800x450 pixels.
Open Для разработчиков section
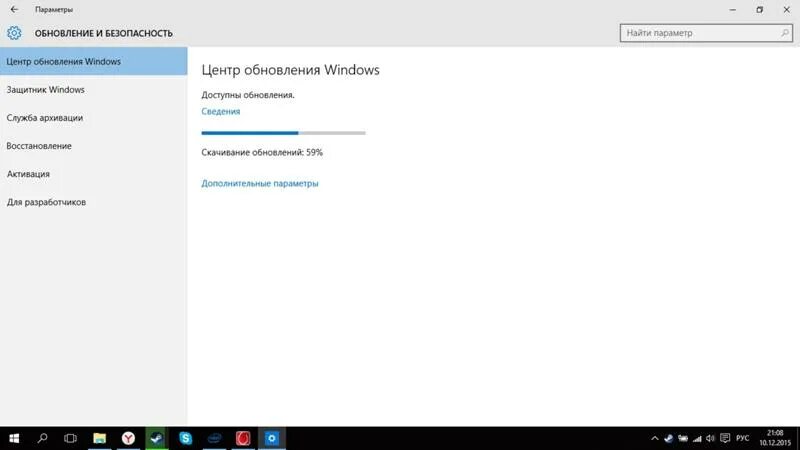point(93,202)
